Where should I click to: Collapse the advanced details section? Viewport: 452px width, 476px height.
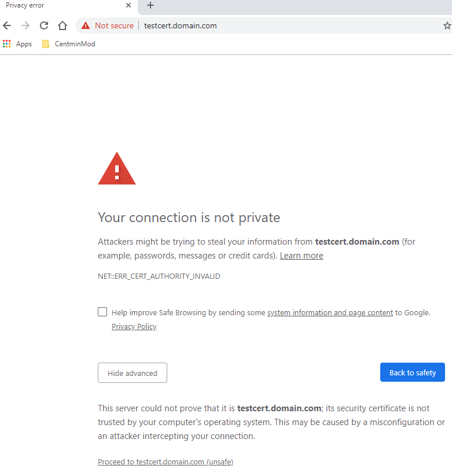tap(132, 372)
